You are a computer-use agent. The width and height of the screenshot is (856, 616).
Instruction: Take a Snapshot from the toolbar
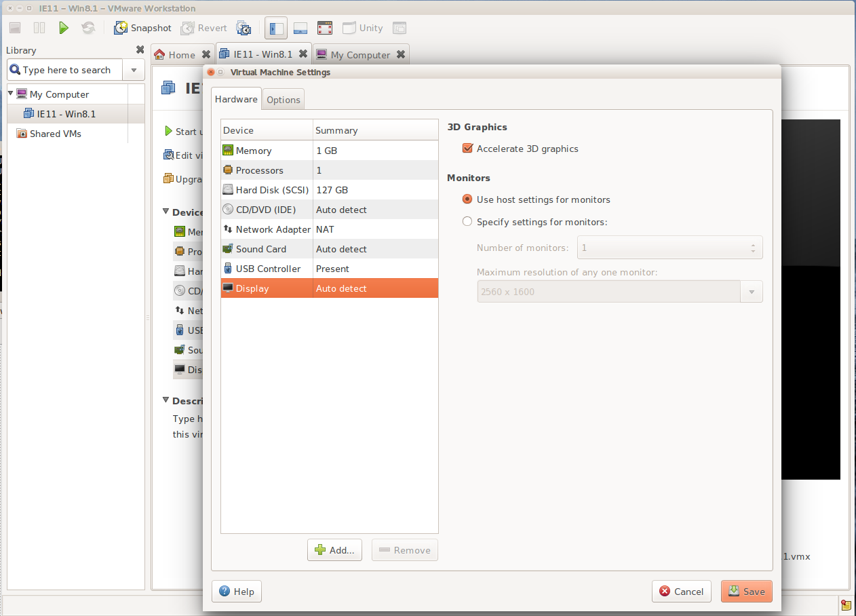(143, 28)
